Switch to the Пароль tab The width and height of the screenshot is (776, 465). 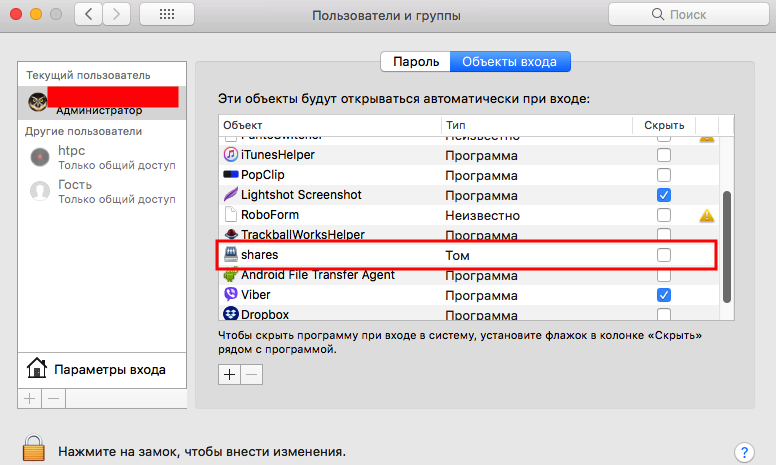point(415,61)
